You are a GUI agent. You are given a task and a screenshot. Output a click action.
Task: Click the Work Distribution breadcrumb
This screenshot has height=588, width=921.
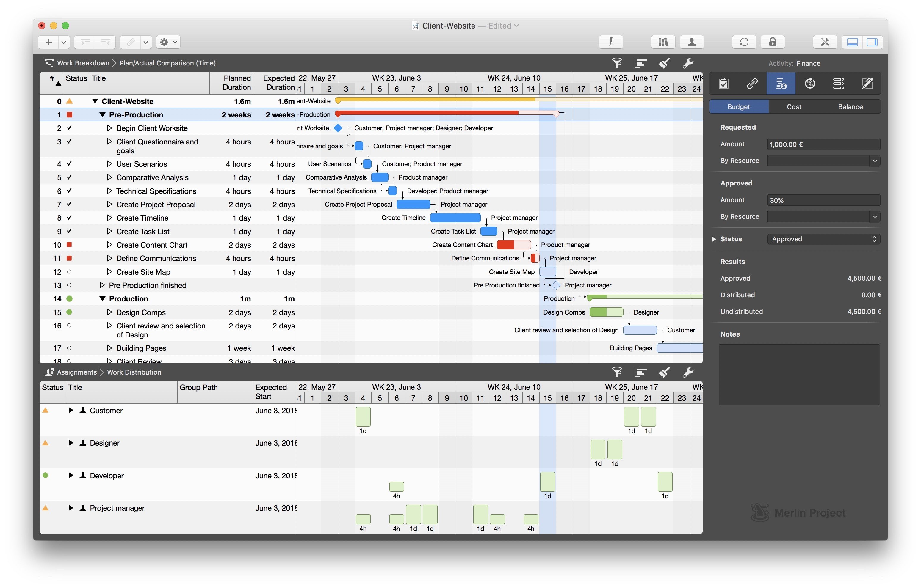(134, 372)
